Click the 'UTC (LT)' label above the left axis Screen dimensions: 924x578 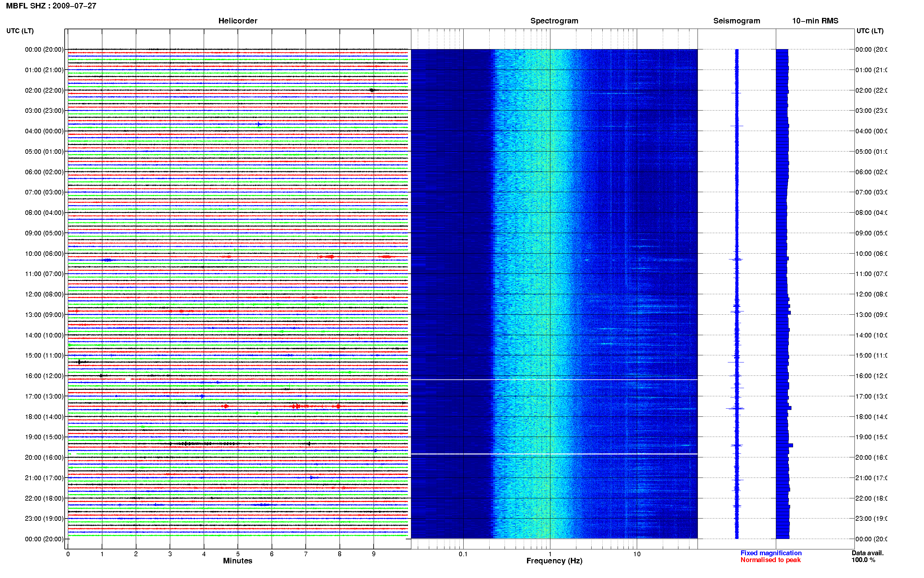[x=20, y=31]
